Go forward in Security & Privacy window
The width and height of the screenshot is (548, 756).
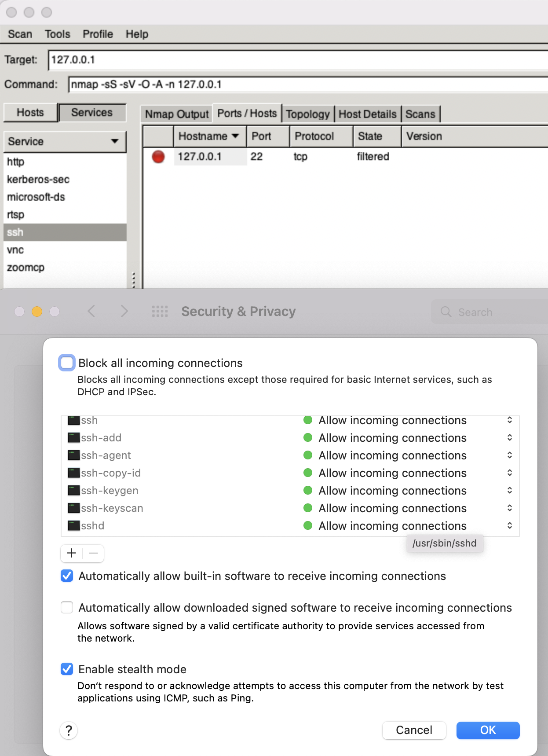[x=124, y=312]
